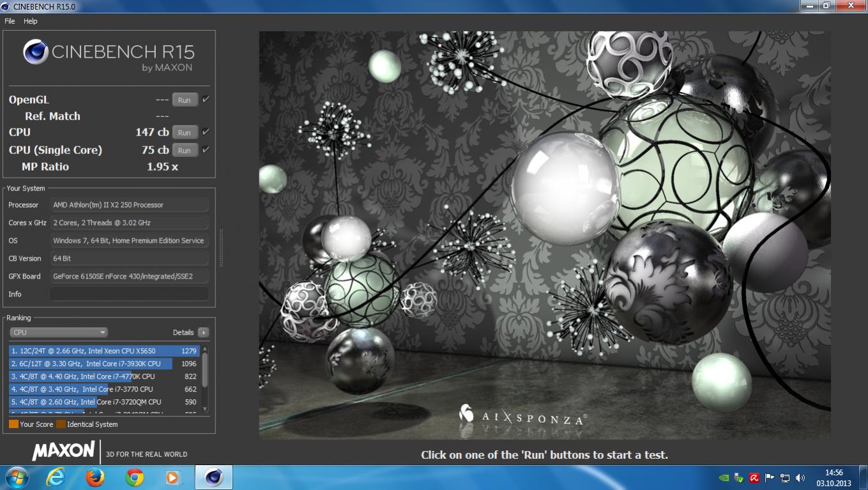868x490 pixels.
Task: Open the media player taskbar icon
Action: click(172, 478)
